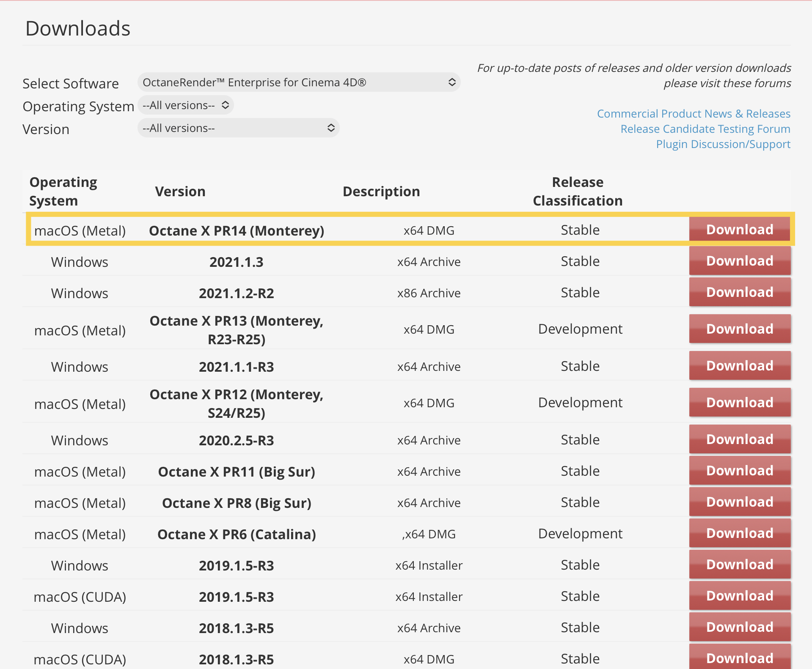The width and height of the screenshot is (812, 669).
Task: Click x64 Archive description in Octane X PR8 row
Action: 429,502
